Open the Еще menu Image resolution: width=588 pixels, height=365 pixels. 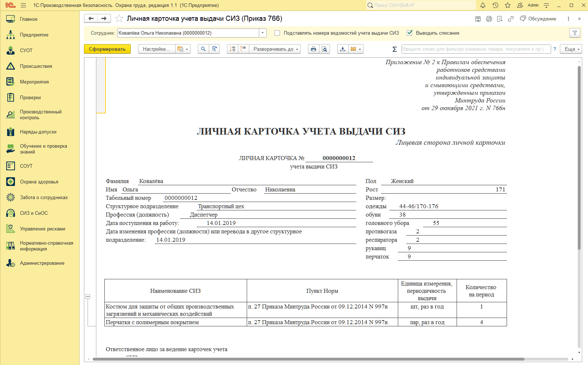click(x=572, y=49)
